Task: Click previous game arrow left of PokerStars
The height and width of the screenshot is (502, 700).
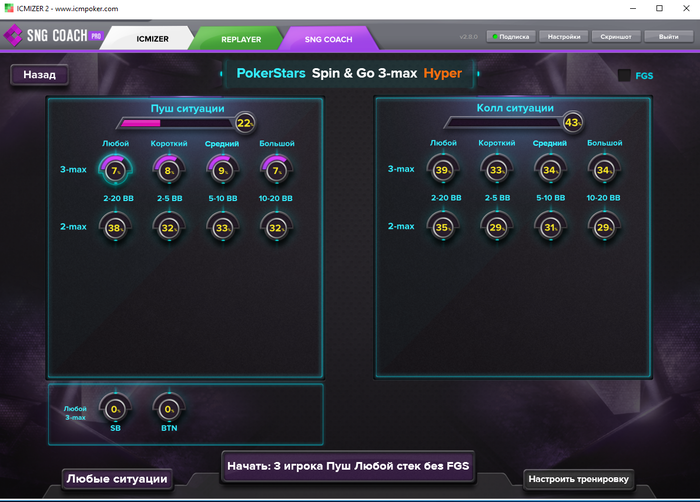Action: (221, 74)
